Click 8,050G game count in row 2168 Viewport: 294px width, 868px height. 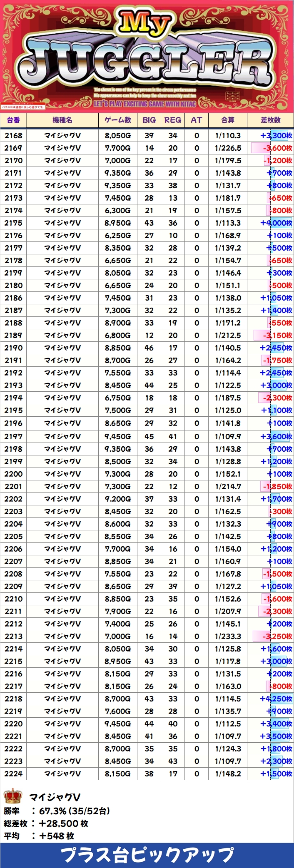(x=118, y=135)
